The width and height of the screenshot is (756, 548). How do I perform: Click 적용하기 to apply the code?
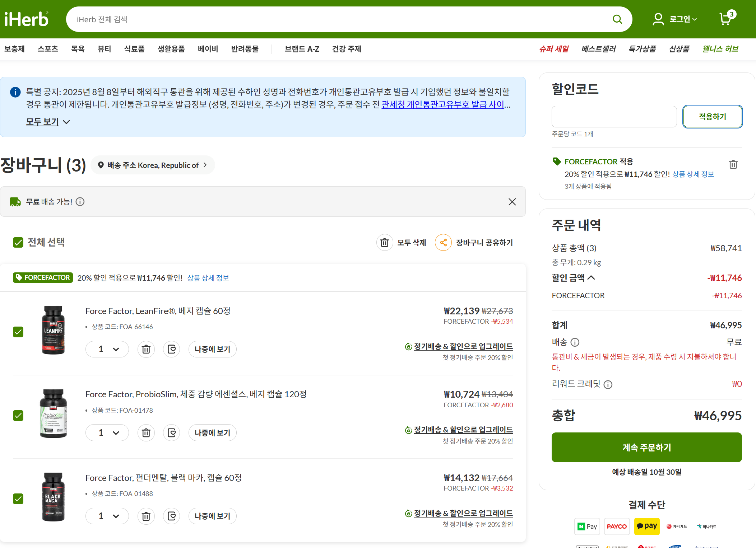(712, 117)
